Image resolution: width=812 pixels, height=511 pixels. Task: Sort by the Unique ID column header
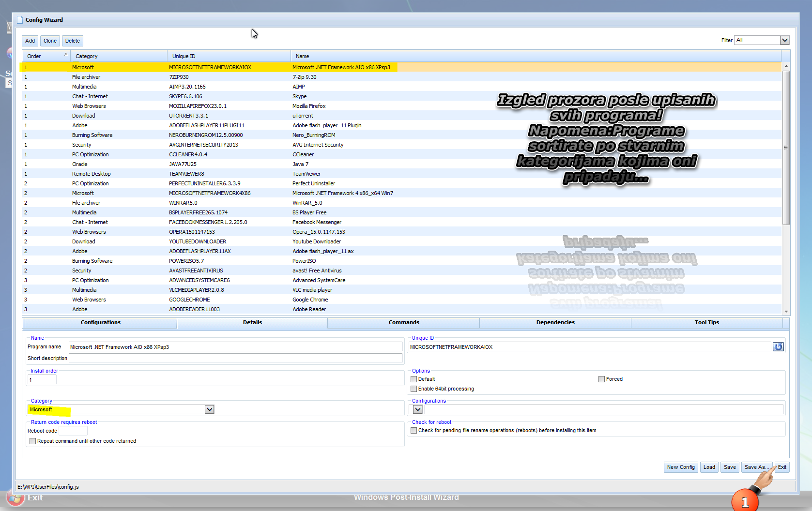coord(229,56)
